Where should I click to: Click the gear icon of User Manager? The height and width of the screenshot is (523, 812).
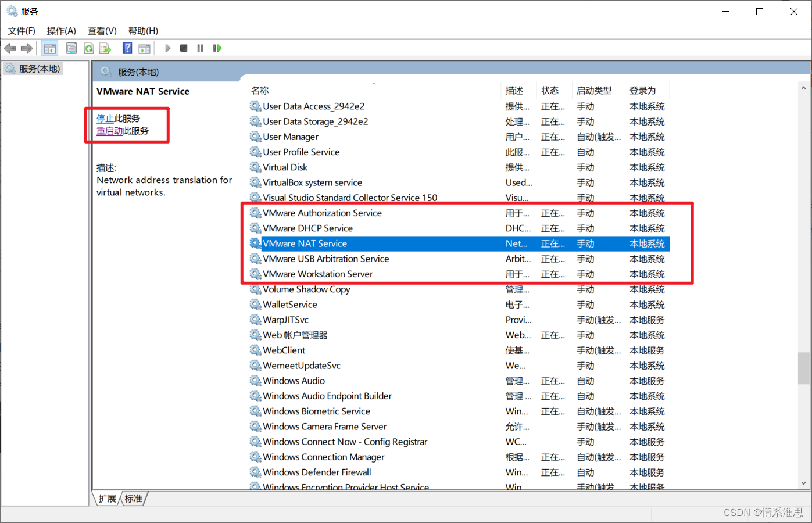pyautogui.click(x=255, y=137)
